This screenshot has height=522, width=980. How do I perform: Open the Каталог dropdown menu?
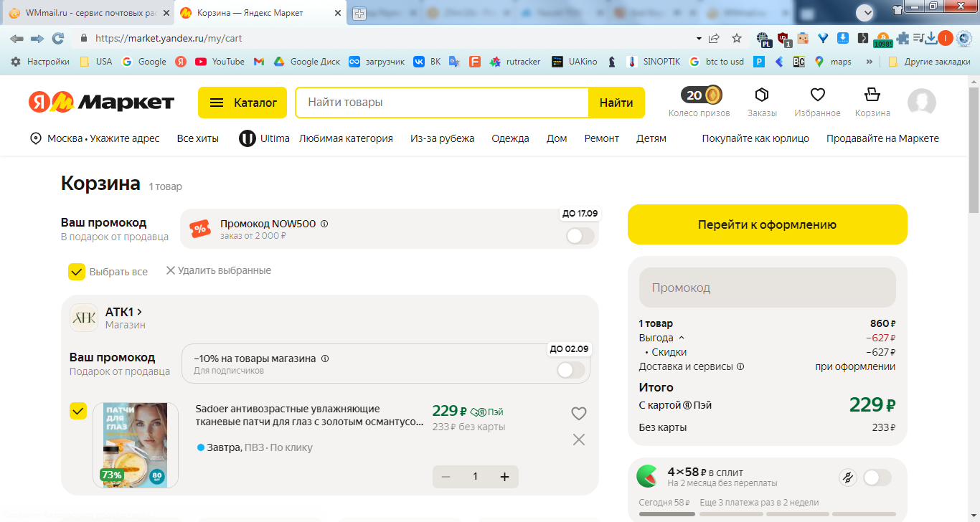coord(242,103)
